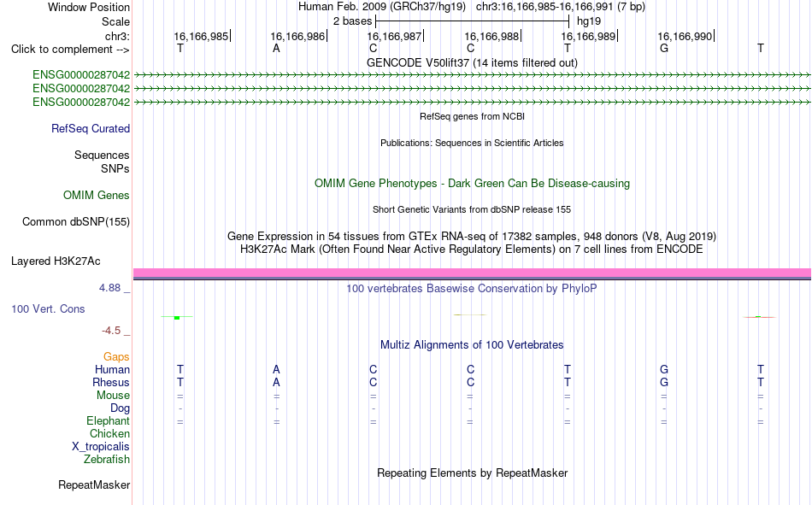Click 'Short Genetic Variants from dbSNP' title

(x=472, y=209)
